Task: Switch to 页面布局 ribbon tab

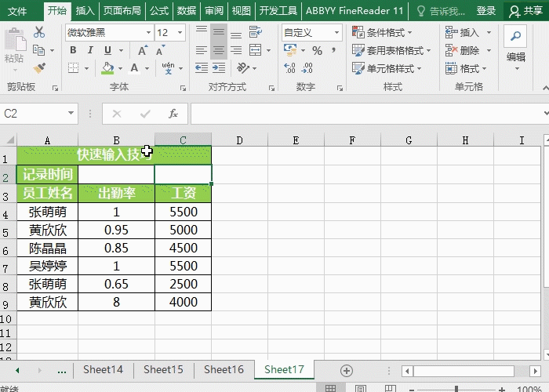Action: pos(122,11)
